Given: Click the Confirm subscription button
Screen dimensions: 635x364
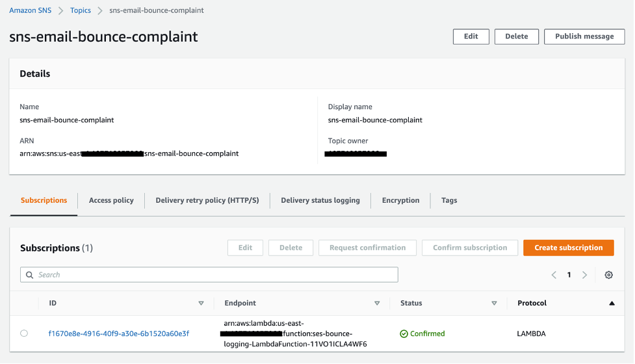Looking at the screenshot, I should pyautogui.click(x=470, y=248).
